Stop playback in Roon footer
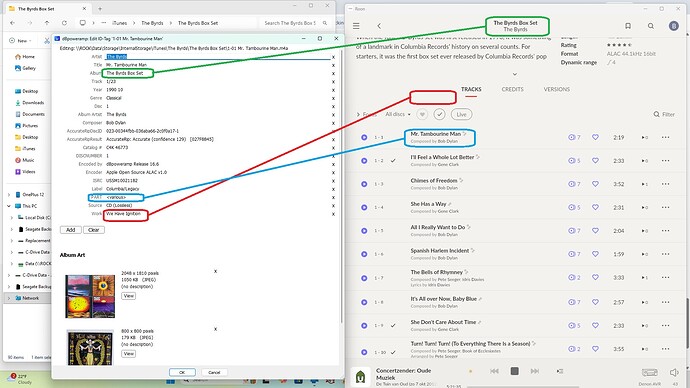 click(514, 371)
